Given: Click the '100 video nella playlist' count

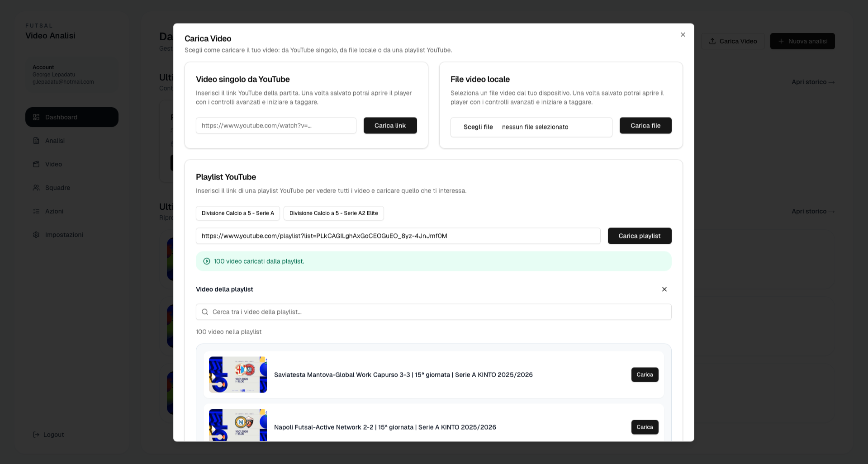Looking at the screenshot, I should point(229,332).
